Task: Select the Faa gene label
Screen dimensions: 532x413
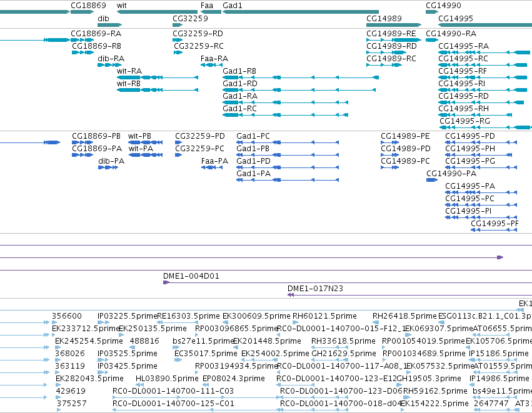Action: pyautogui.click(x=207, y=6)
